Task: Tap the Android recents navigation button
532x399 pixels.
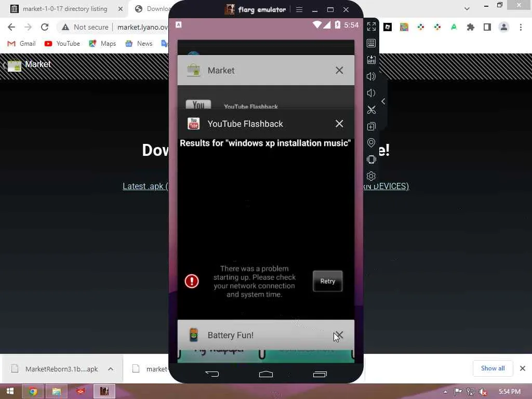Action: coord(320,374)
